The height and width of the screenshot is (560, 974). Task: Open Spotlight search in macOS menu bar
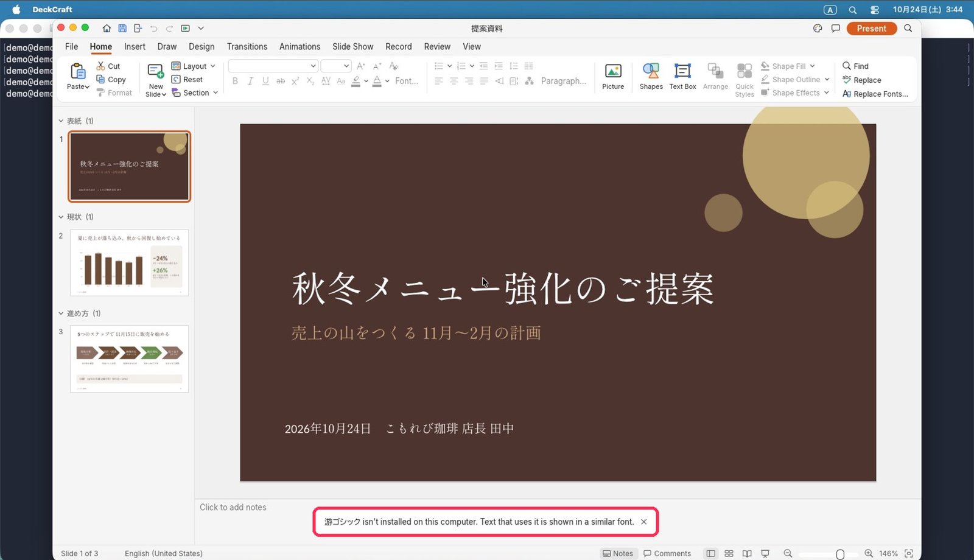[x=853, y=10]
